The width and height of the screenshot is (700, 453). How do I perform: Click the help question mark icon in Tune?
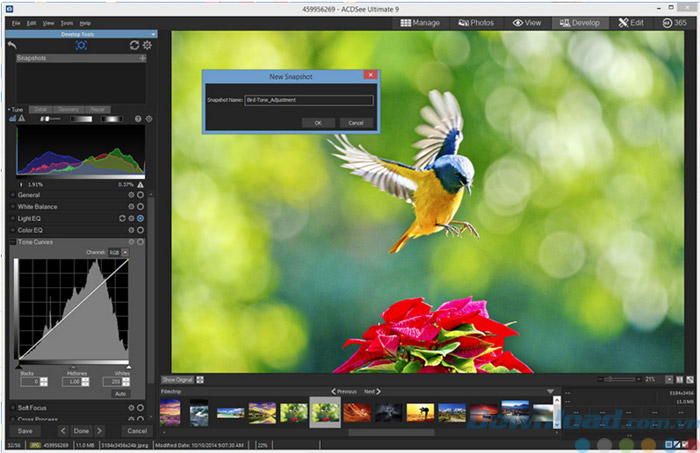click(x=137, y=119)
